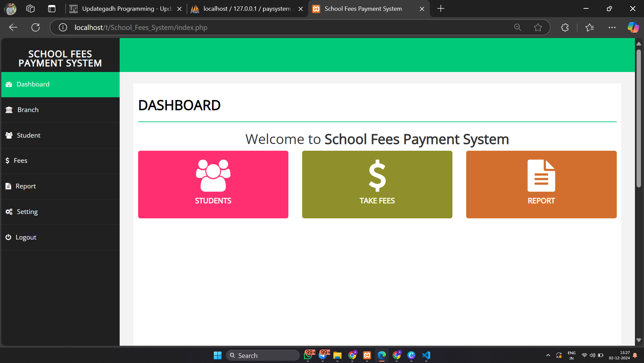Click the dollar sign icon on Take Fees card
The height and width of the screenshot is (363, 644).
[x=377, y=175]
